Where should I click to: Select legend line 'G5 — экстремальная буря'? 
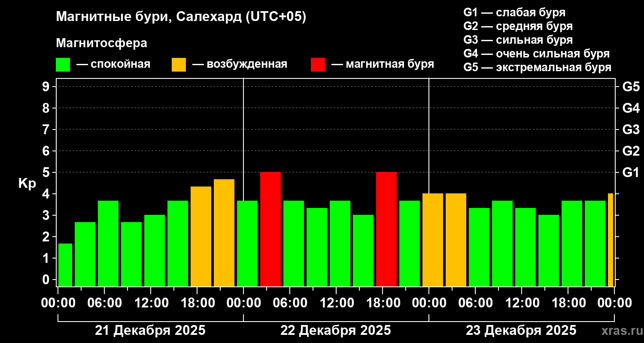(538, 67)
